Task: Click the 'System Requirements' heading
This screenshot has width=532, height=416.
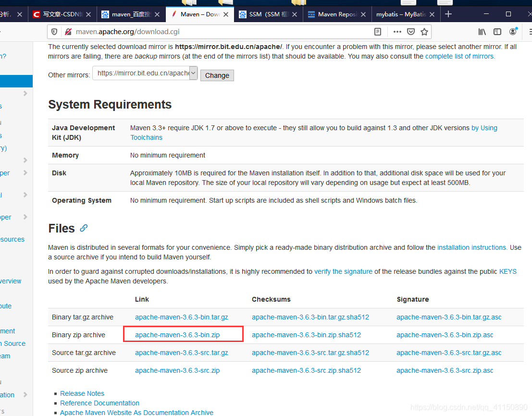Action: [x=110, y=104]
